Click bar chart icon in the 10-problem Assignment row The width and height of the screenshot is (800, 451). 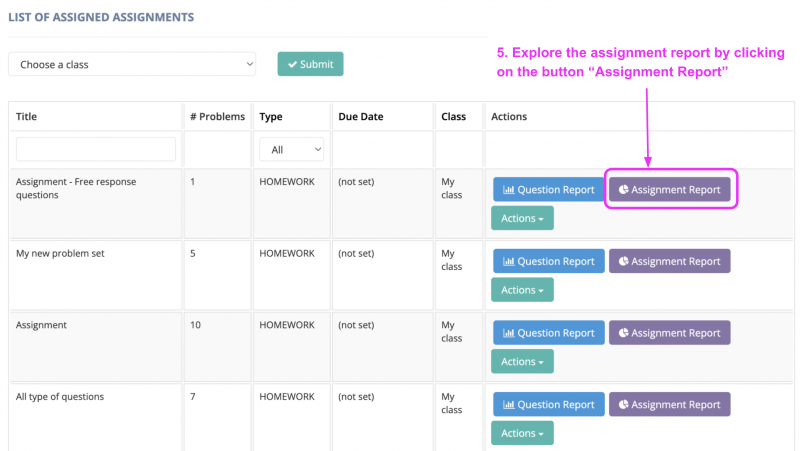507,333
